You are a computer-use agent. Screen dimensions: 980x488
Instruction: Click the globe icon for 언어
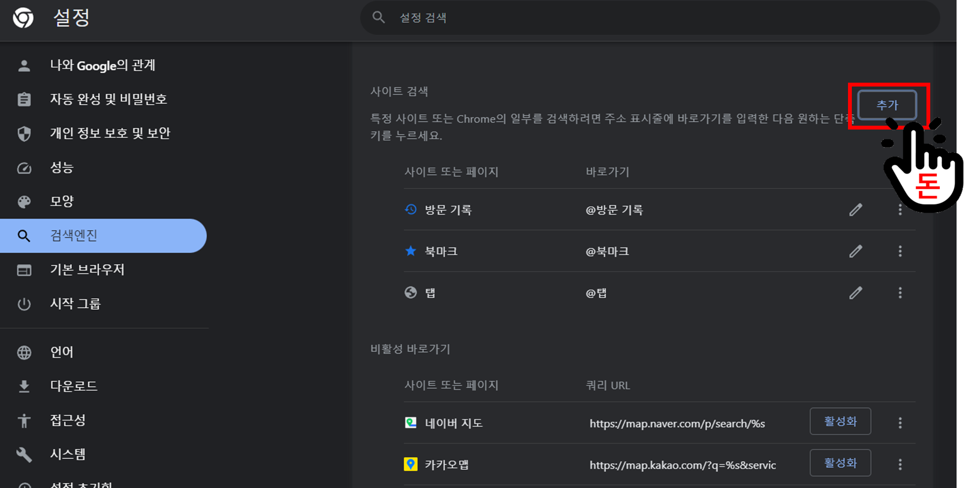click(x=24, y=352)
